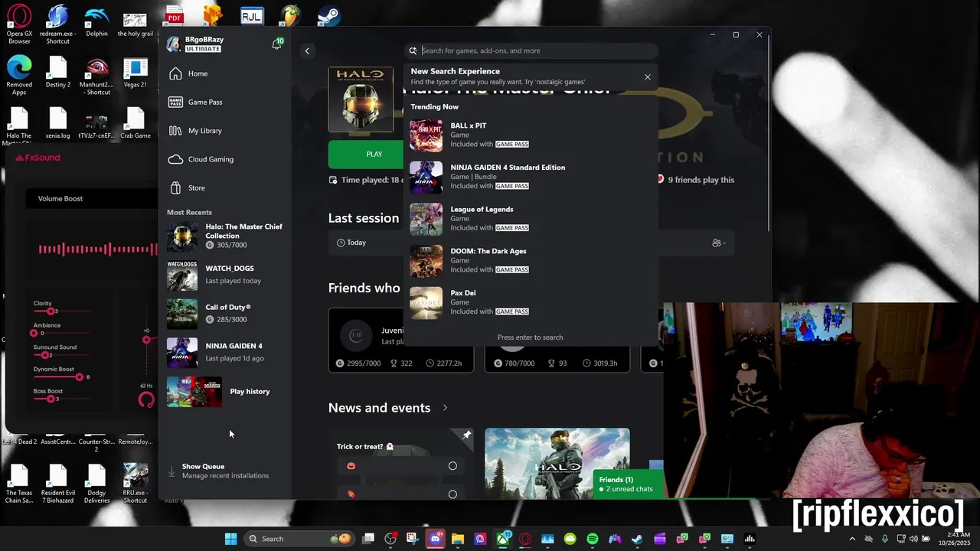Viewport: 980px width, 551px height.
Task: Open Manhunt2 desktop shortcut
Action: coord(96,76)
